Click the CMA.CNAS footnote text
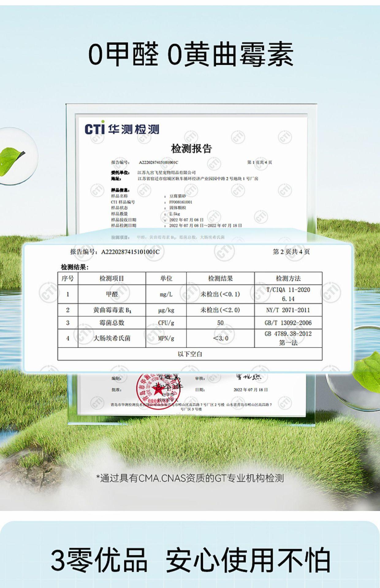Screen dimensions: 380x588 pyautogui.click(x=190, y=478)
